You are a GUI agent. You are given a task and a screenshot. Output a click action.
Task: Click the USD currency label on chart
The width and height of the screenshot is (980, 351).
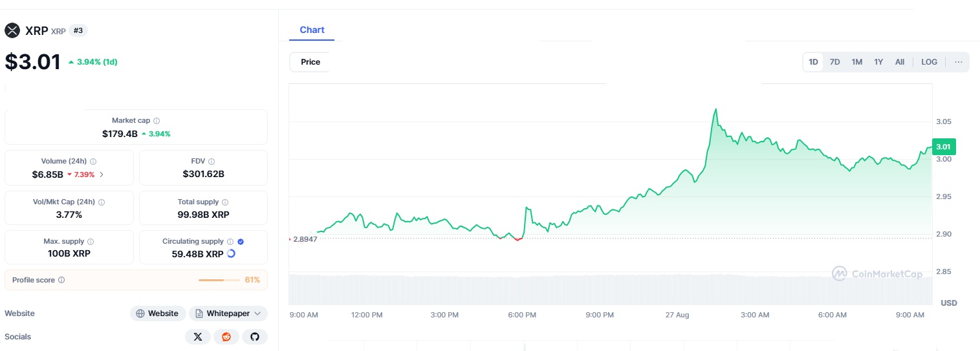pos(949,303)
